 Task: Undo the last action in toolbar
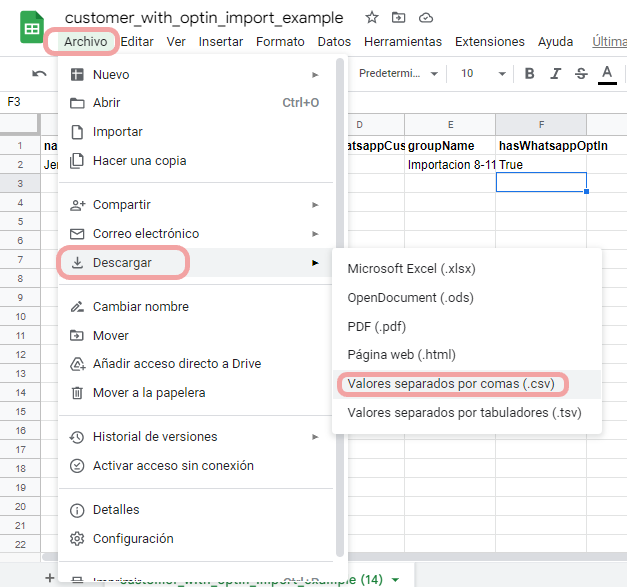click(39, 74)
